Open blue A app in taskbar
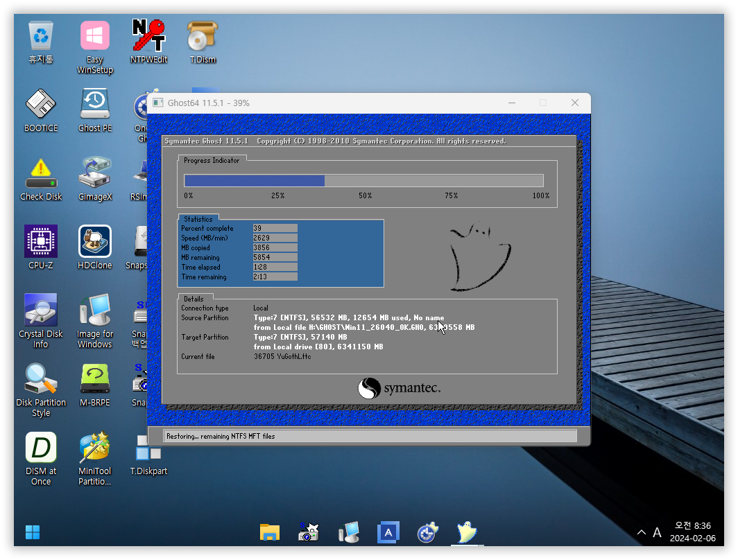 point(388,532)
